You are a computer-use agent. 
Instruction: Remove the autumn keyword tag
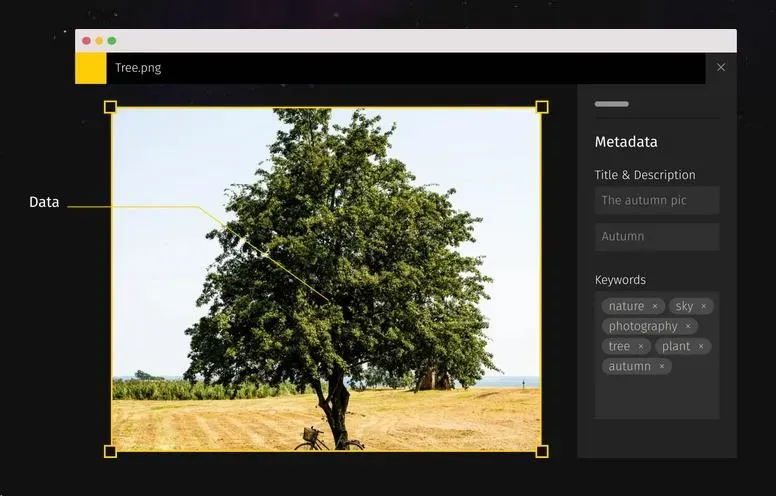point(662,366)
